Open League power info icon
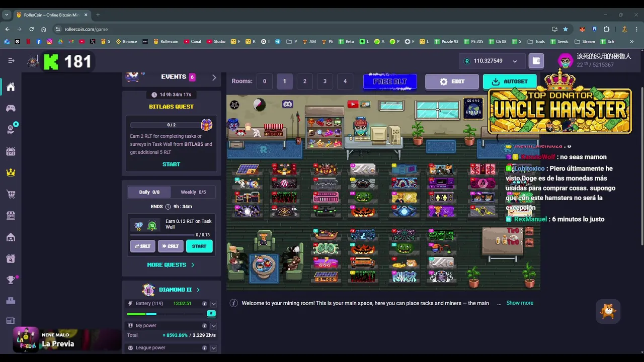This screenshot has width=644, height=362. coord(204,348)
